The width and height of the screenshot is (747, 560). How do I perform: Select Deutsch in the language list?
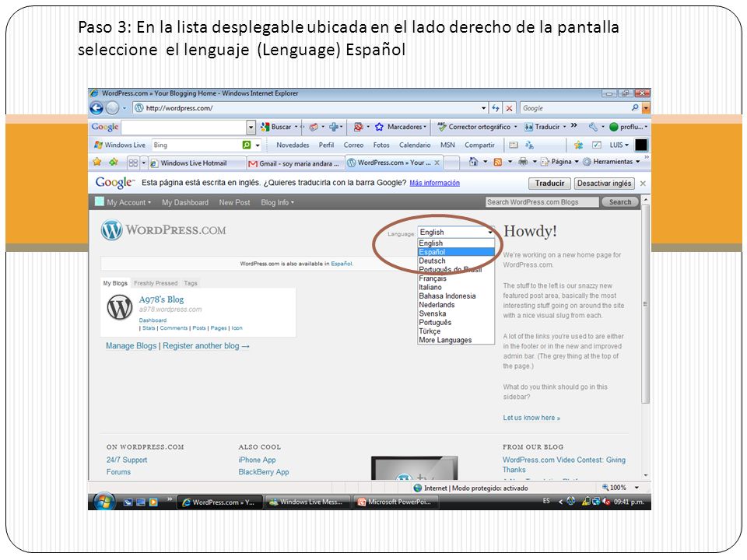click(457, 261)
